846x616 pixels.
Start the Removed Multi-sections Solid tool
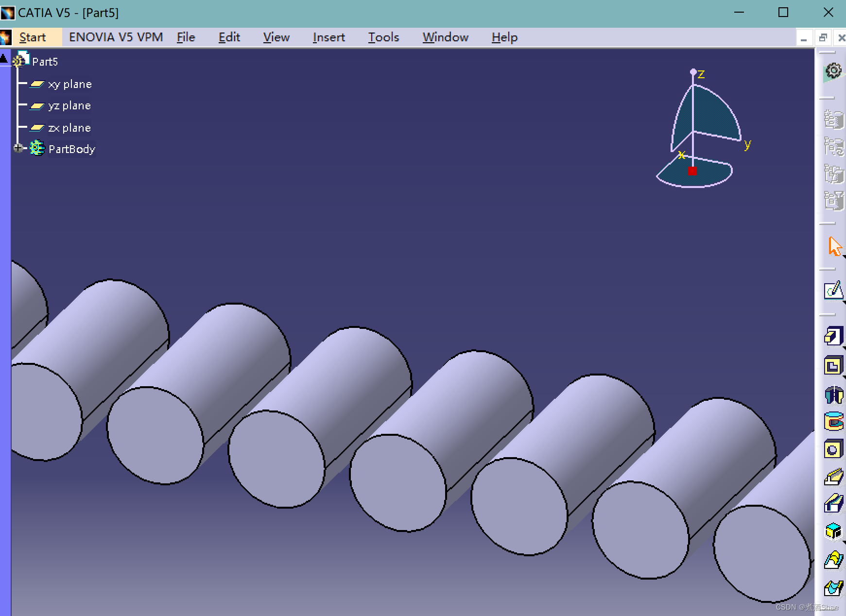[833, 588]
